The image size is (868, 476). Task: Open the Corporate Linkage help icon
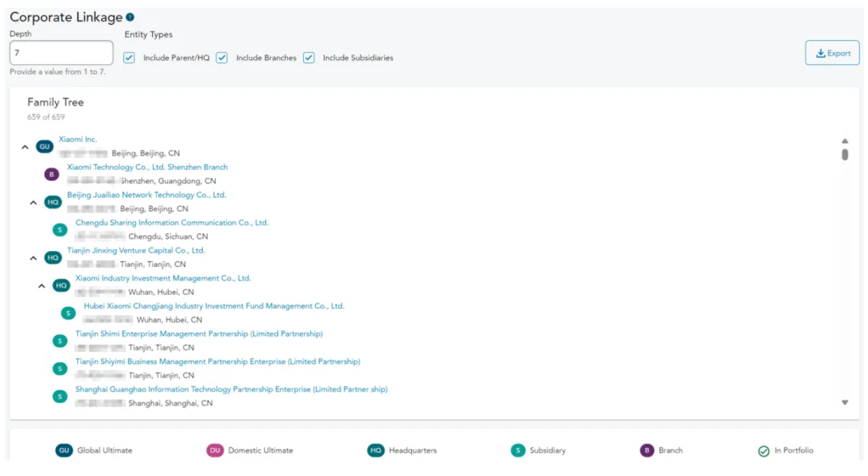(x=130, y=17)
